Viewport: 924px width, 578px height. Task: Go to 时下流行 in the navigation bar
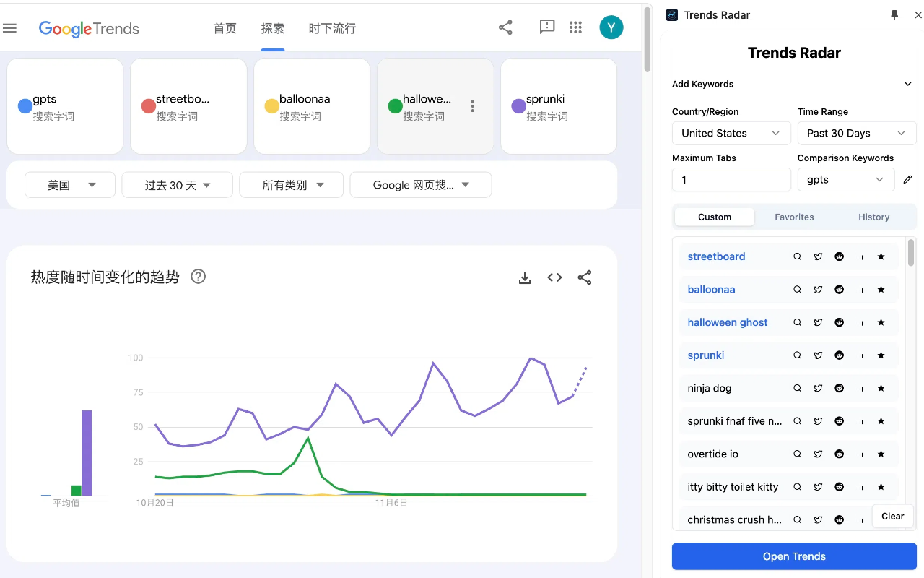coord(332,28)
